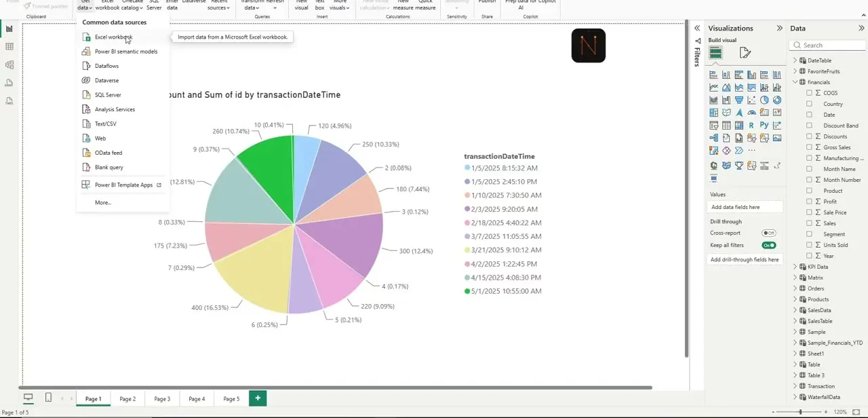Viewport: 868px width, 418px height.
Task: Choose the Scatter chart visual
Action: coord(751,100)
